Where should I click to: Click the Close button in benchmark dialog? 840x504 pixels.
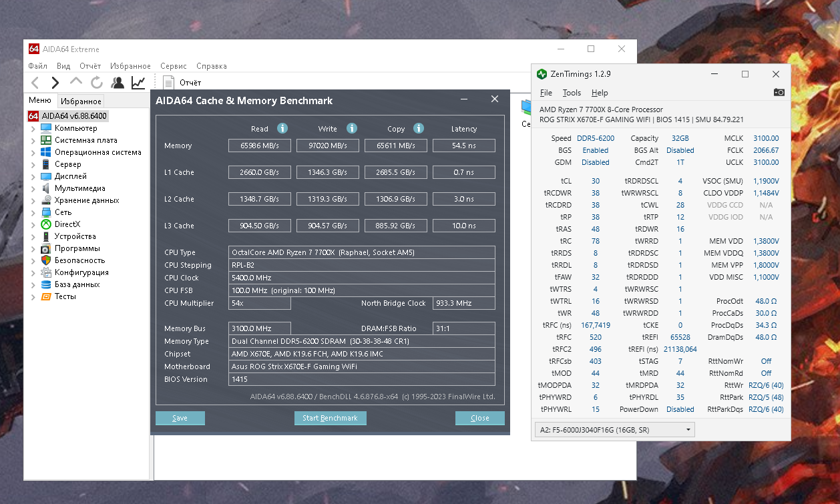click(479, 418)
